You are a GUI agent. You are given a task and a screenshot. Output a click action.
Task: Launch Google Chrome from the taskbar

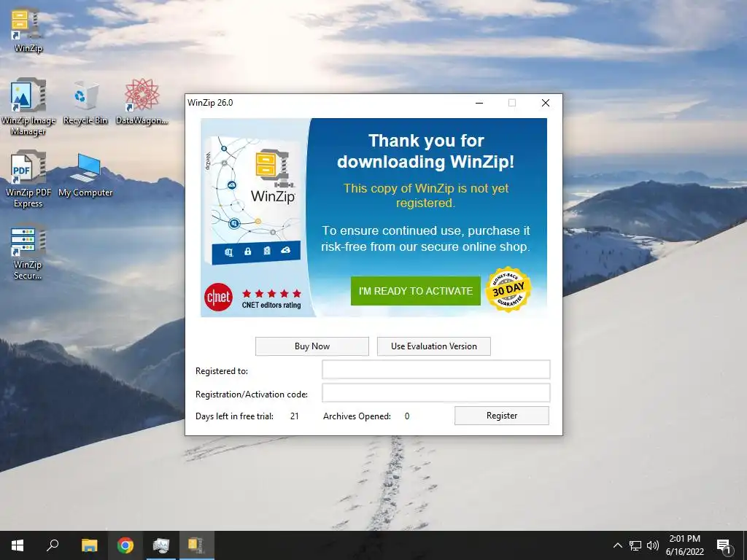[125, 545]
